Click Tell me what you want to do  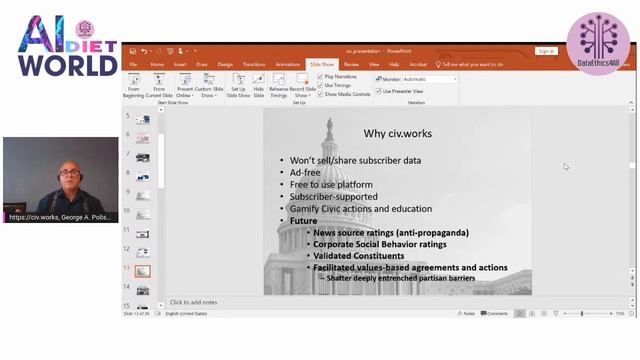coord(473,64)
